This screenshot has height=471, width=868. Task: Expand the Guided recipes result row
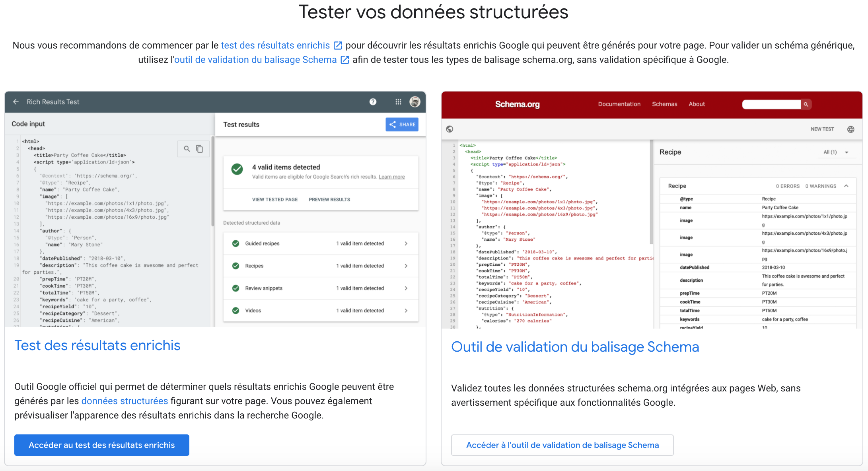point(321,243)
